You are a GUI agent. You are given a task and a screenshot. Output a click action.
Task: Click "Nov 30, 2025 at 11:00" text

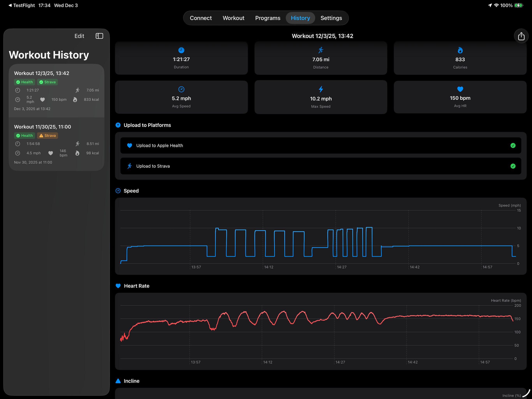(x=33, y=162)
